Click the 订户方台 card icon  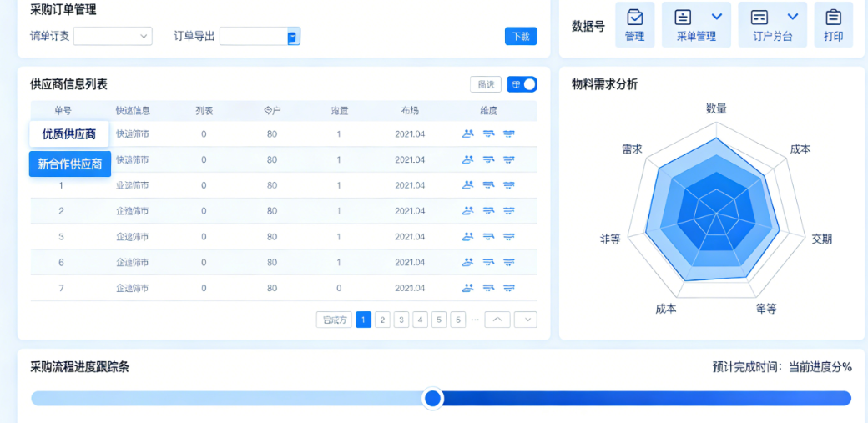[x=759, y=17]
